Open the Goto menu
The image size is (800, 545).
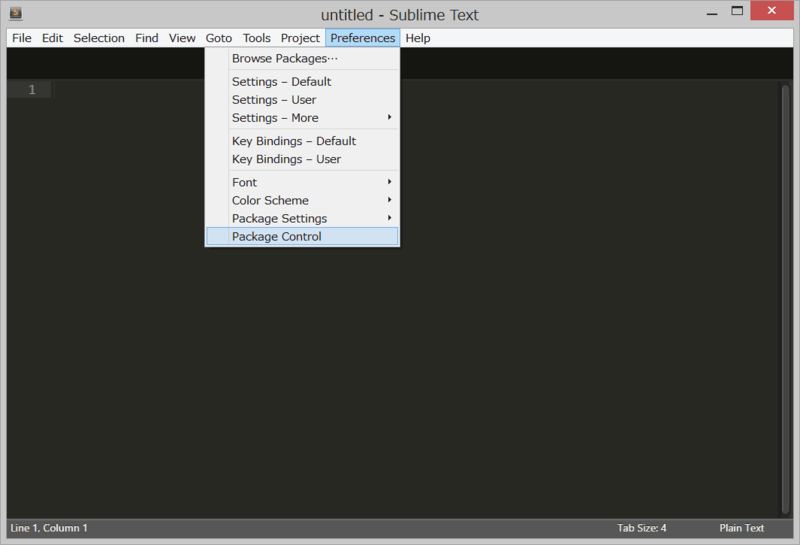point(219,38)
